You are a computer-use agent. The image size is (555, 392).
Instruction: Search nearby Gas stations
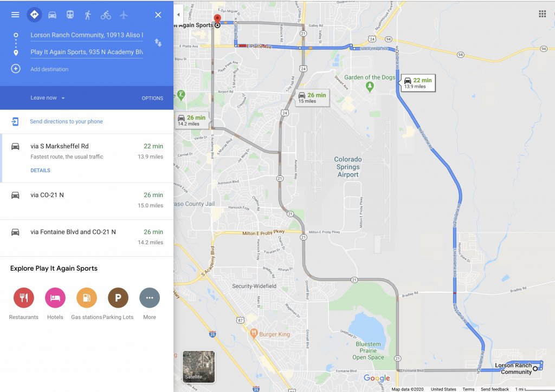coord(87,298)
